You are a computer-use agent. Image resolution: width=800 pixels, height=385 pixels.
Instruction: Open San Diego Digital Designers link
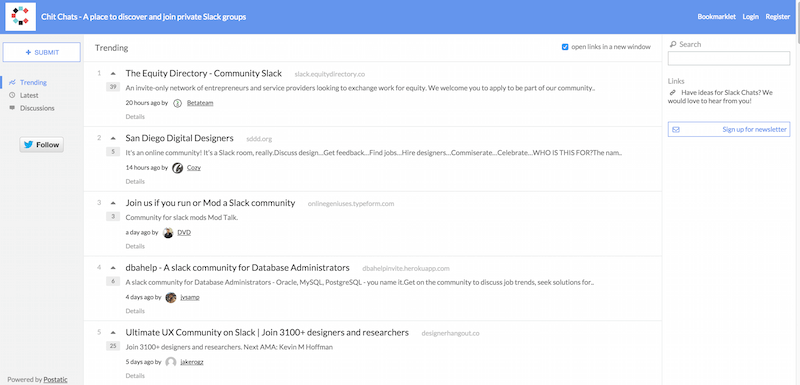180,138
